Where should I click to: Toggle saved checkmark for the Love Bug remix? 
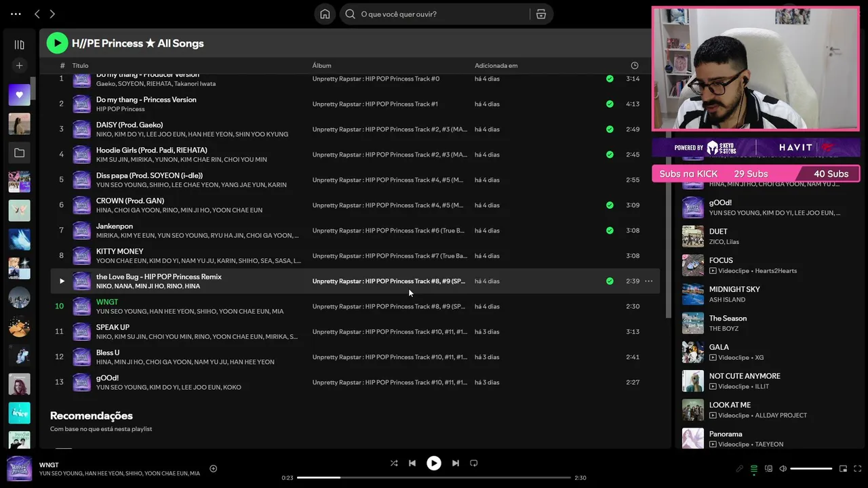pyautogui.click(x=610, y=281)
